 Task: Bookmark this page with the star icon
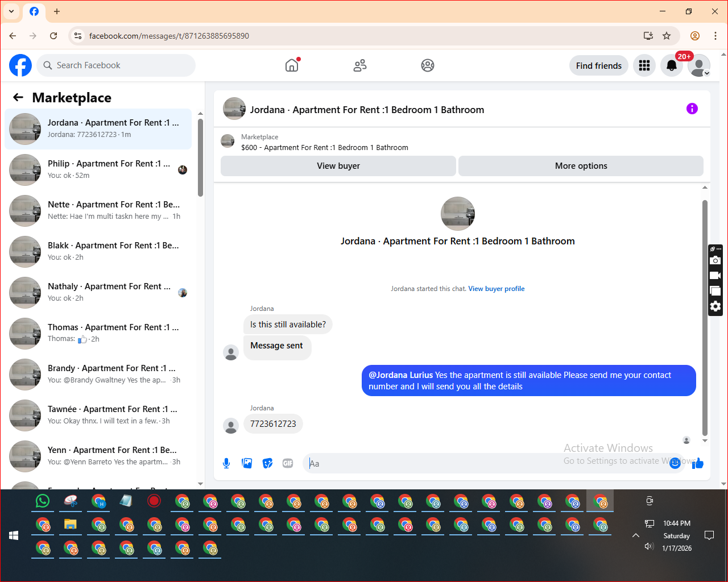tap(667, 36)
